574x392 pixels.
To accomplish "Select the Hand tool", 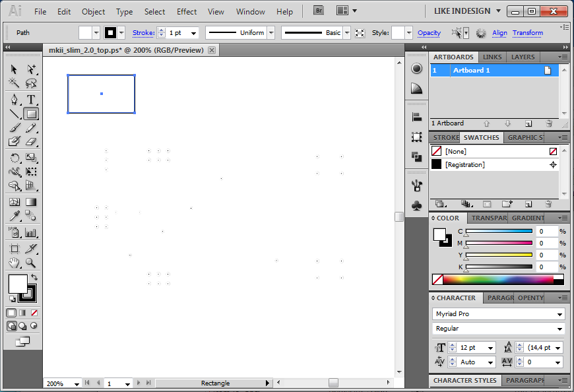I will coord(14,263).
